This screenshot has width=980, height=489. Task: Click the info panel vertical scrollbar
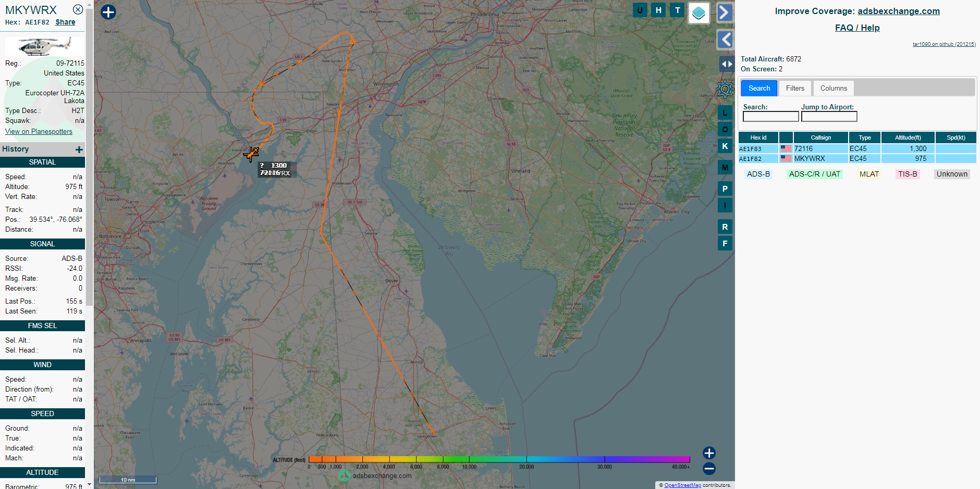(x=90, y=156)
